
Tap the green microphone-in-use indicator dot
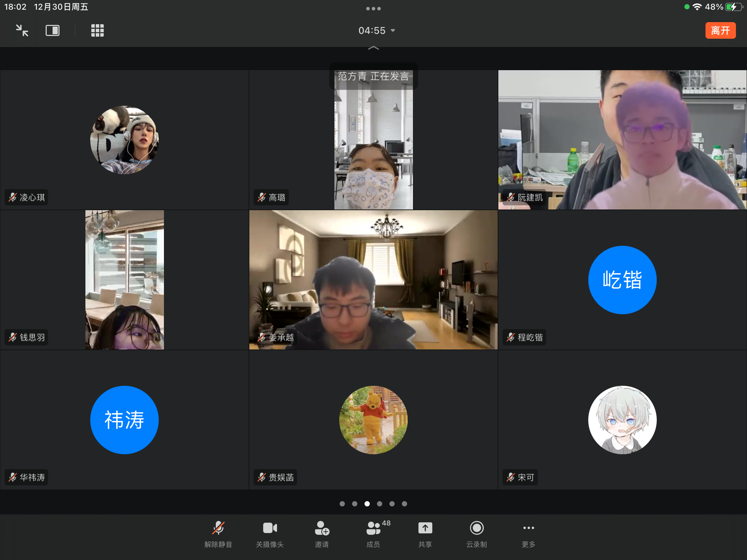click(x=687, y=7)
